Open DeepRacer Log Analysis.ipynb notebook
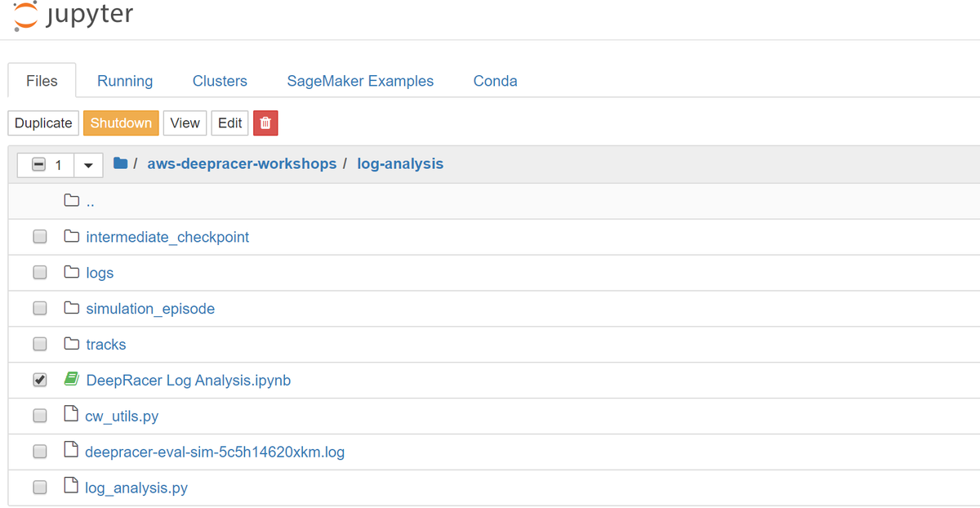980x508 pixels. pyautogui.click(x=188, y=381)
